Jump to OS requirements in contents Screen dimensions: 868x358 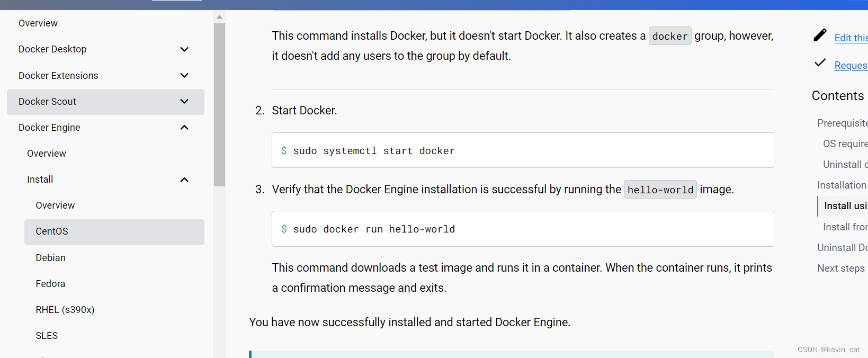click(845, 144)
